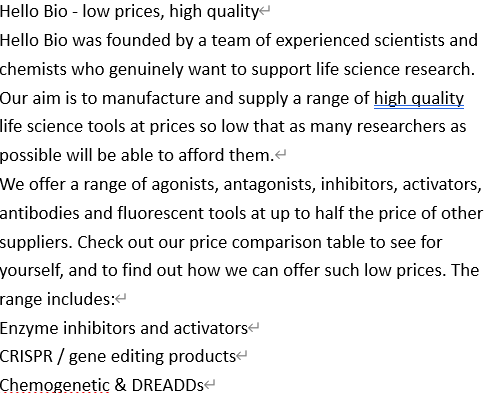The image size is (484, 393).
Task: Click the paragraph mark ending the title line
Action: 265,11
